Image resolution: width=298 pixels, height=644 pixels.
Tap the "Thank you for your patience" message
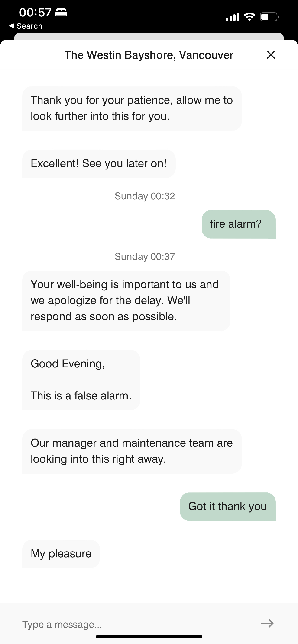(132, 108)
